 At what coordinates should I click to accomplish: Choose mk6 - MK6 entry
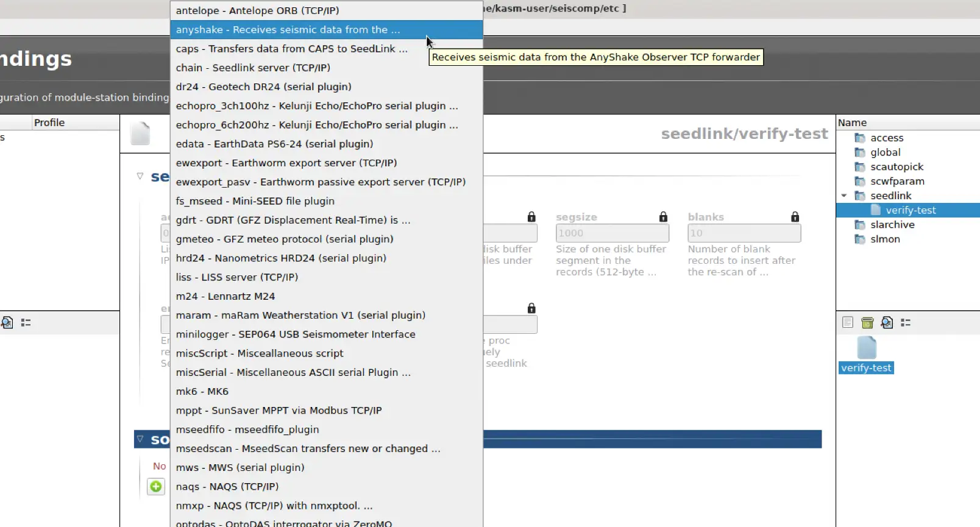click(327, 391)
